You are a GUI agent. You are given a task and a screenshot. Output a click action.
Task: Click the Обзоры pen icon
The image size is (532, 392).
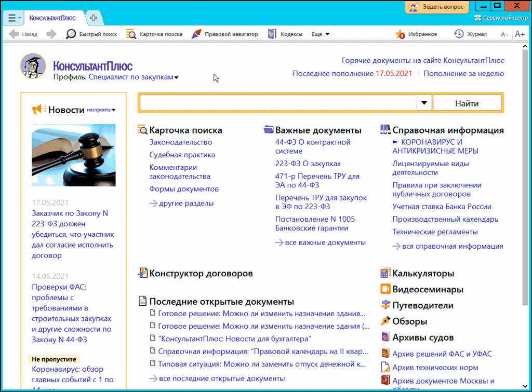(x=385, y=321)
